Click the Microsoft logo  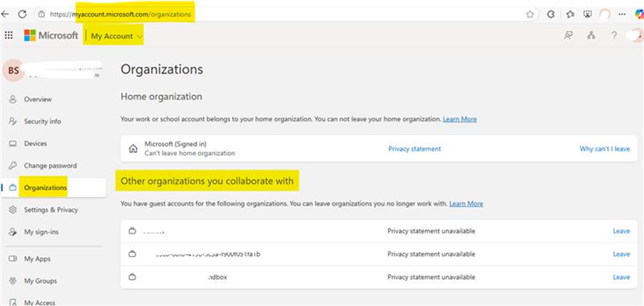(51, 36)
